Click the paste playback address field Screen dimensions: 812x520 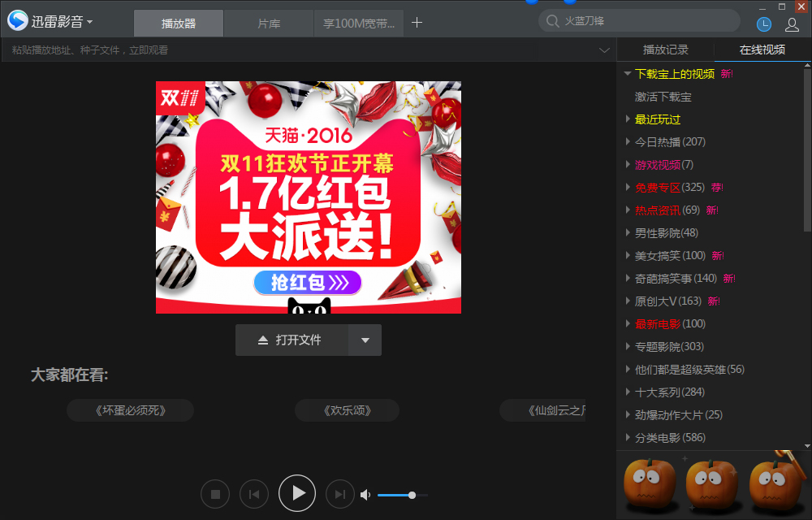pyautogui.click(x=300, y=50)
